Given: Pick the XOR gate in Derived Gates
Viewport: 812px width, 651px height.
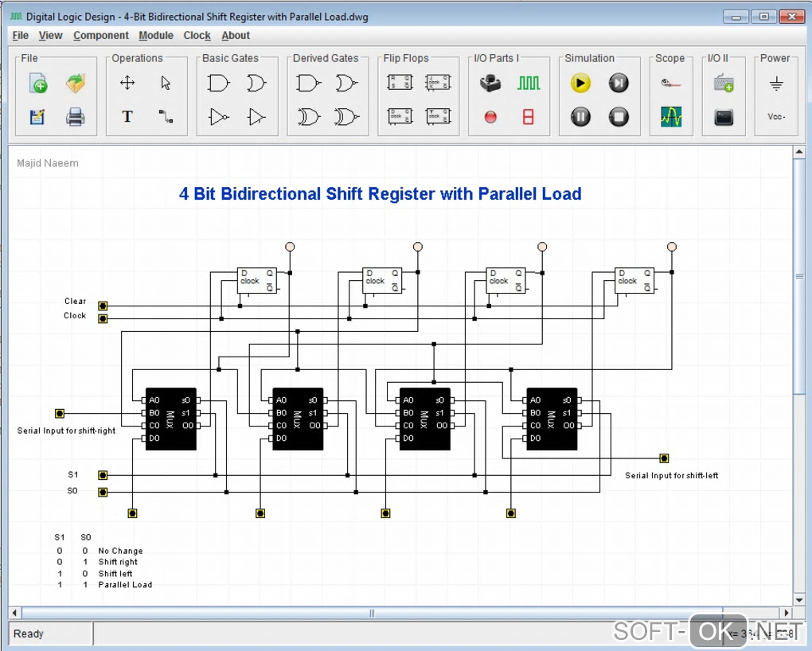Looking at the screenshot, I should coord(309,117).
